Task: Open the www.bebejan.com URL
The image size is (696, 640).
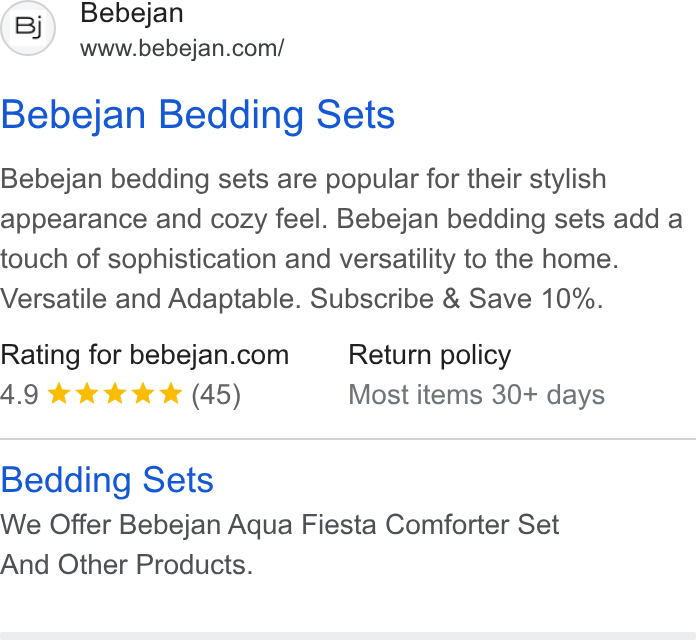Action: 182,48
